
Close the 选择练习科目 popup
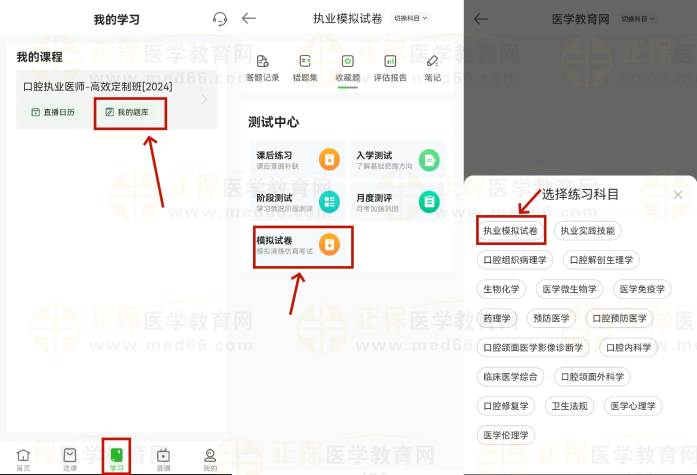(x=677, y=195)
